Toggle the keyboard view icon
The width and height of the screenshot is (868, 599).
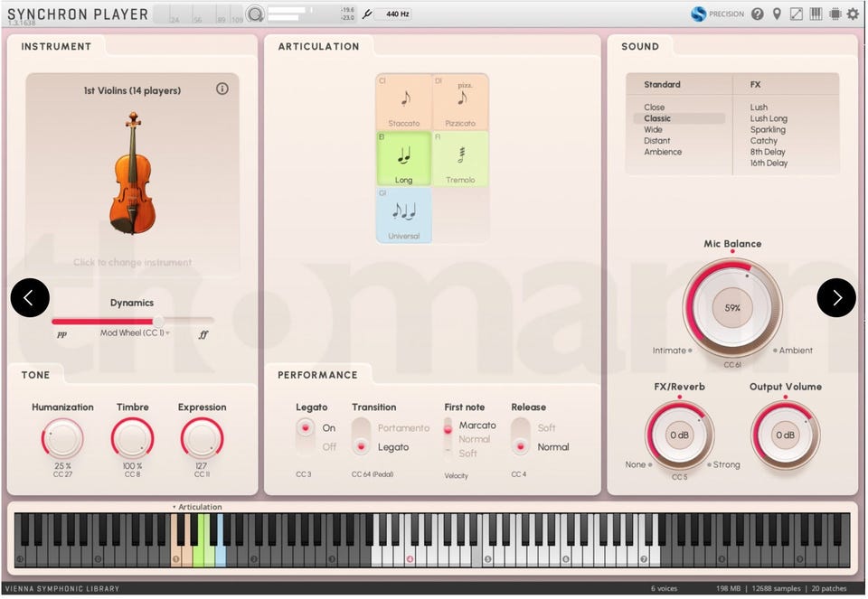tap(816, 14)
